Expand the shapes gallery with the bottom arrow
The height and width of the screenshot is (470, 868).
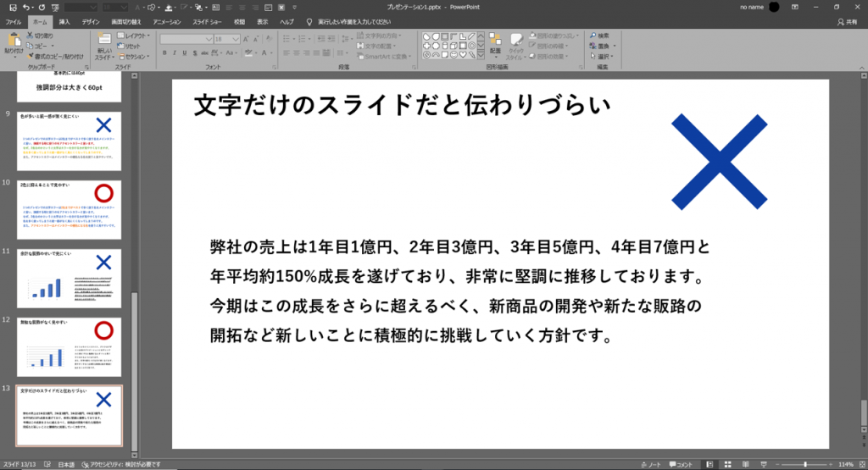(481, 55)
